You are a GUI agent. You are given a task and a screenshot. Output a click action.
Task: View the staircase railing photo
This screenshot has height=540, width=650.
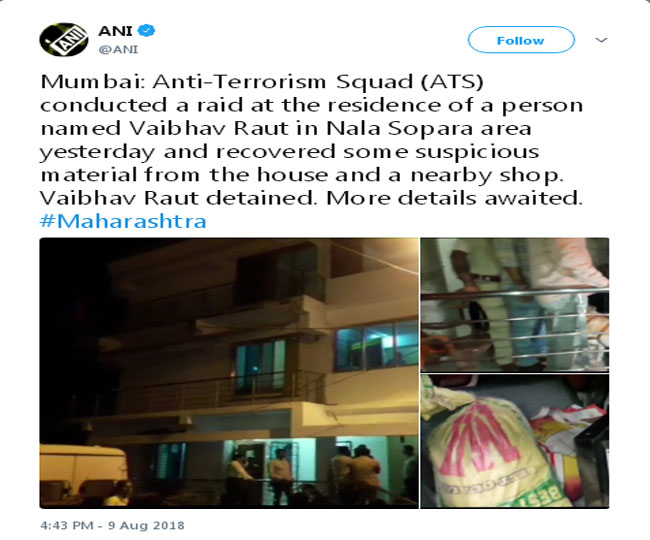(x=514, y=305)
